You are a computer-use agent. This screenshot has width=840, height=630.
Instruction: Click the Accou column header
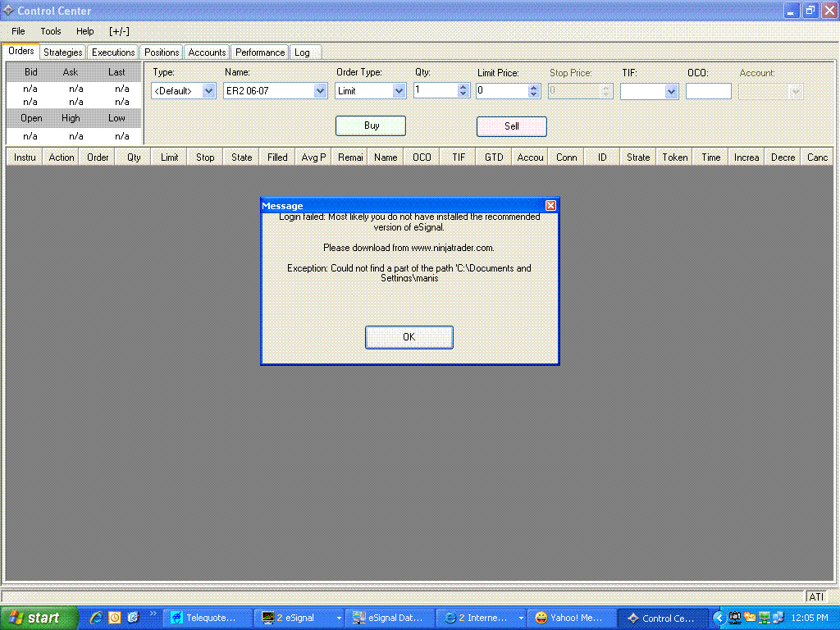[531, 157]
